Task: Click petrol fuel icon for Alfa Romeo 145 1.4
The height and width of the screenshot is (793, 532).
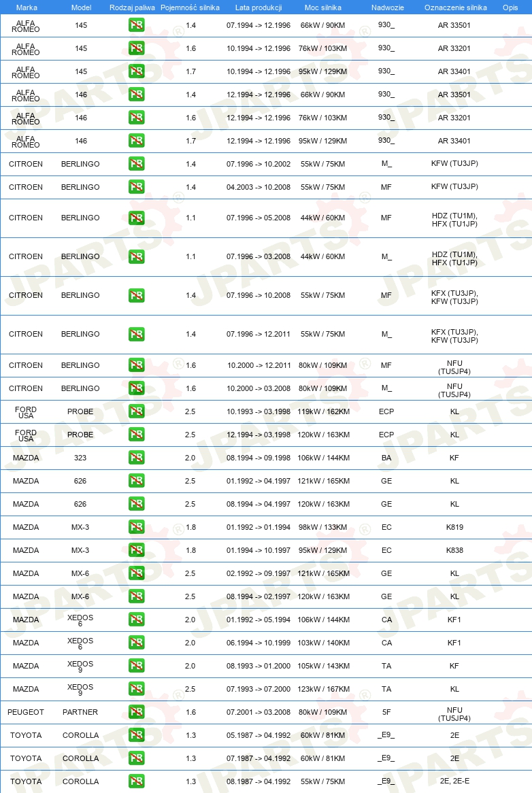Action: [x=137, y=24]
